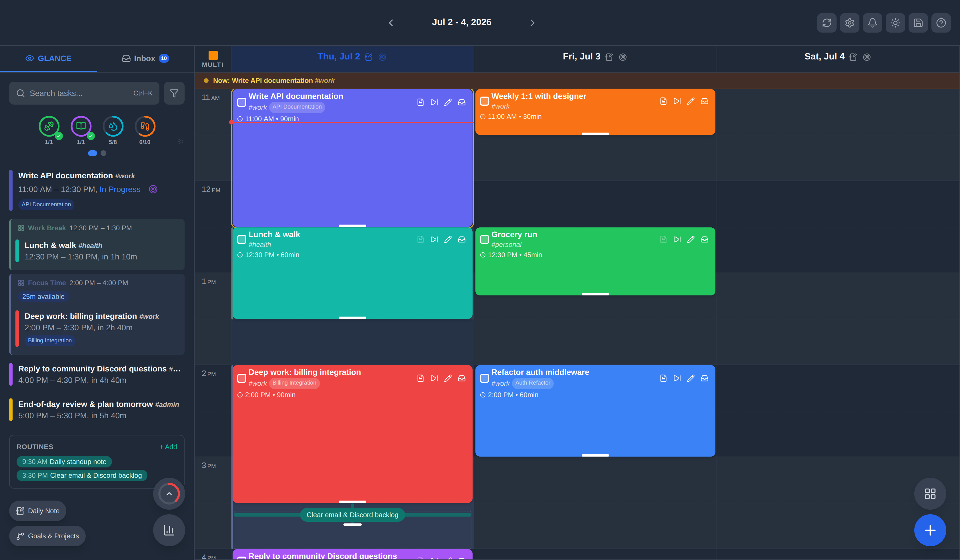The height and width of the screenshot is (560, 960).
Task: Open the help question icon
Action: point(941,23)
